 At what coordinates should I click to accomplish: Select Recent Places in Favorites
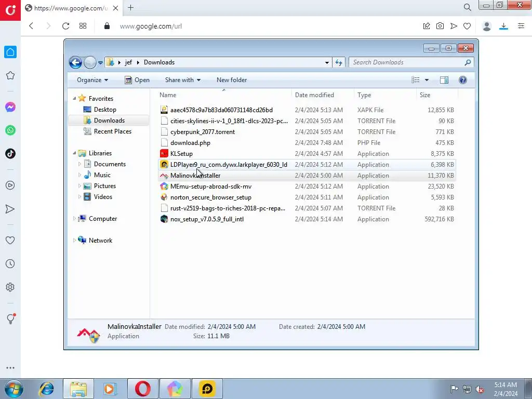pos(113,131)
